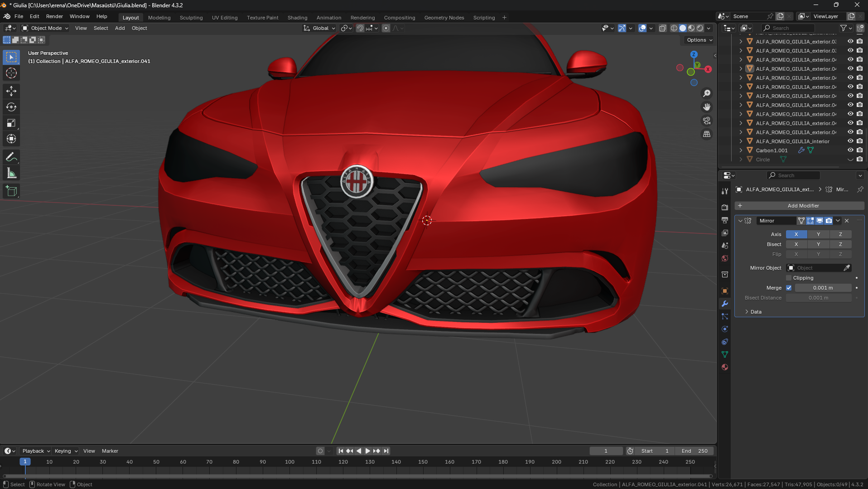Open the Object Data properties tab
This screenshot has width=868, height=489.
point(725,354)
